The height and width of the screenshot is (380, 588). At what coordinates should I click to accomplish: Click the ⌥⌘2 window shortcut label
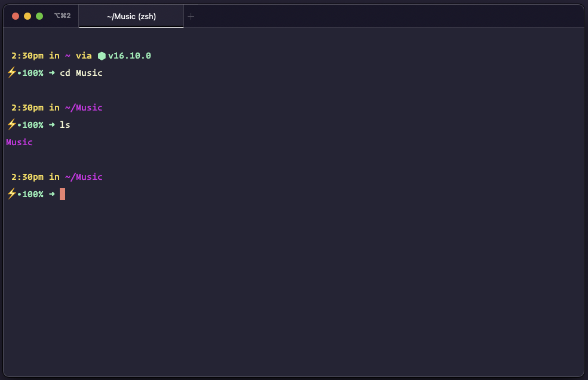coord(62,16)
